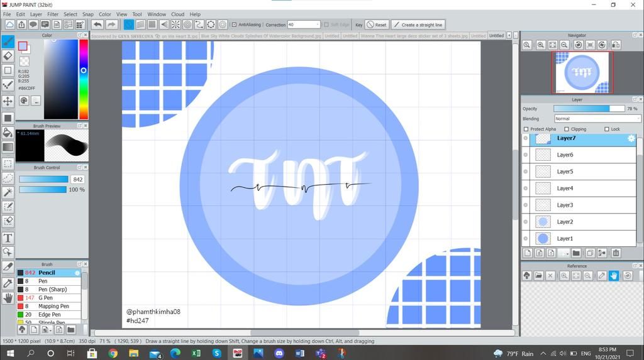This screenshot has height=360, width=644.
Task: Click the Undo arrow
Action: click(97, 25)
